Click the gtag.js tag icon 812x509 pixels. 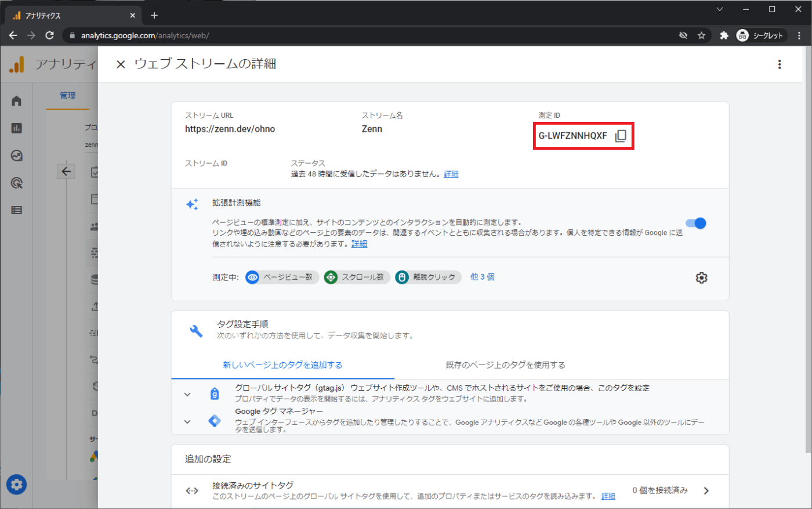(215, 394)
